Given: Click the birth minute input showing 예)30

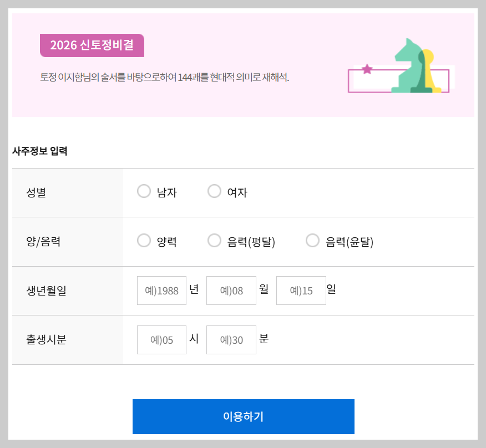Looking at the screenshot, I should click(231, 339).
